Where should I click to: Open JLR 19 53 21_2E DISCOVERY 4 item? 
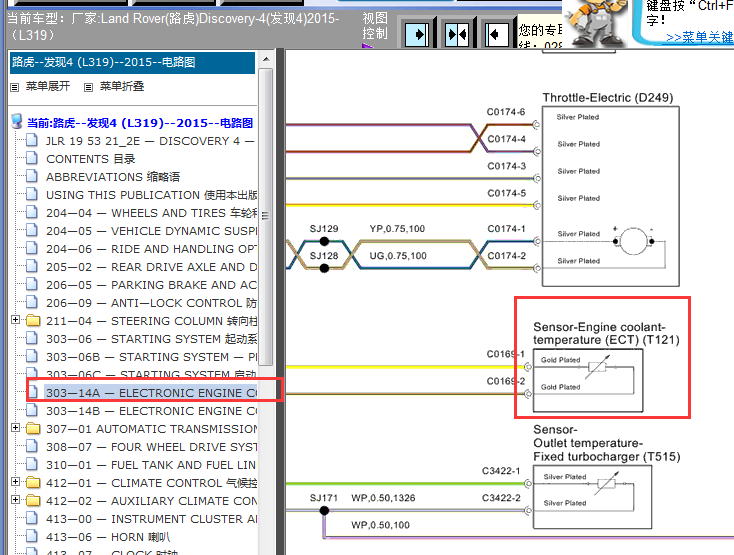pyautogui.click(x=150, y=141)
